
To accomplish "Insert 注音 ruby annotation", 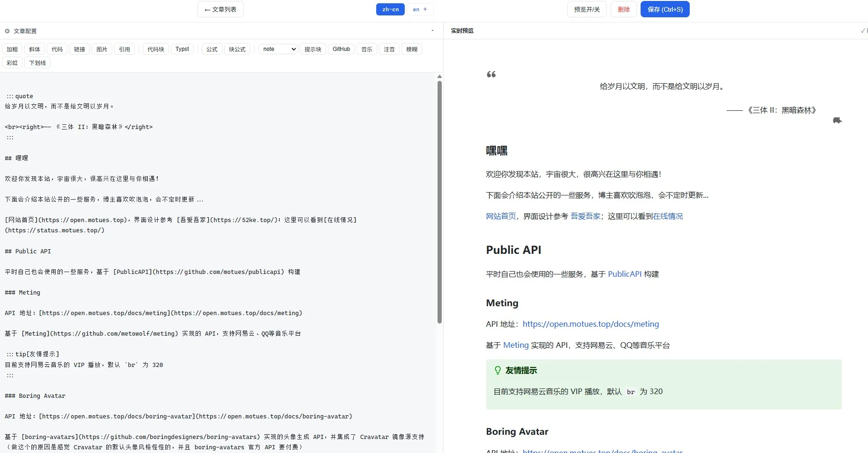I will (x=389, y=49).
